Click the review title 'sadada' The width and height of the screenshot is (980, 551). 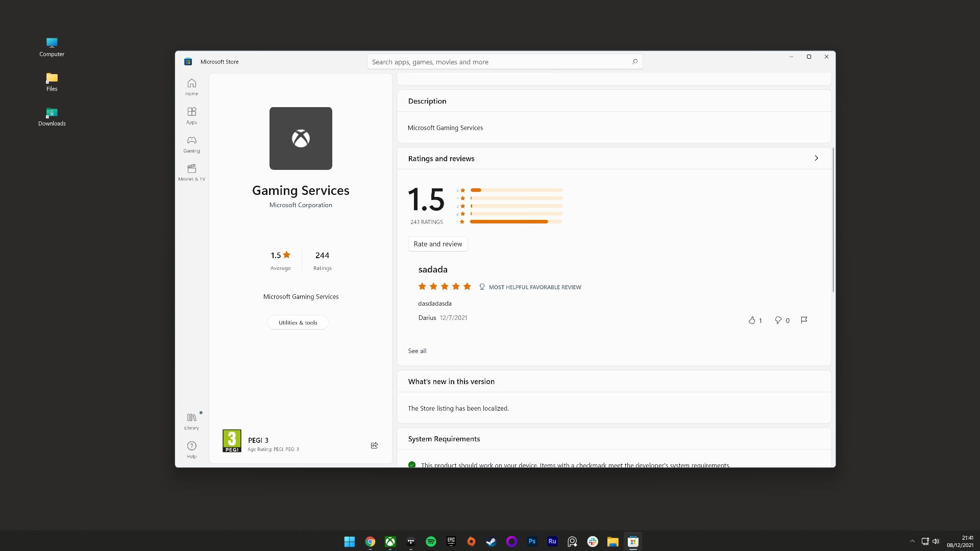point(433,269)
